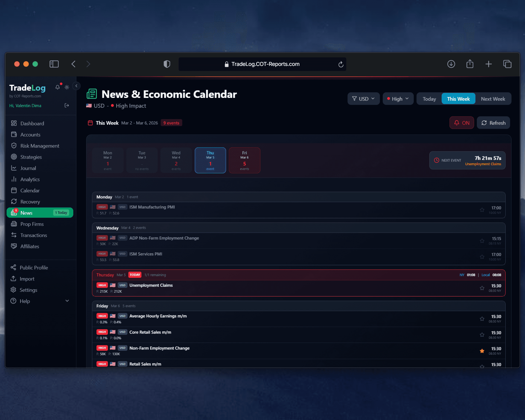Open the Analytics section
525x420 pixels.
point(30,179)
